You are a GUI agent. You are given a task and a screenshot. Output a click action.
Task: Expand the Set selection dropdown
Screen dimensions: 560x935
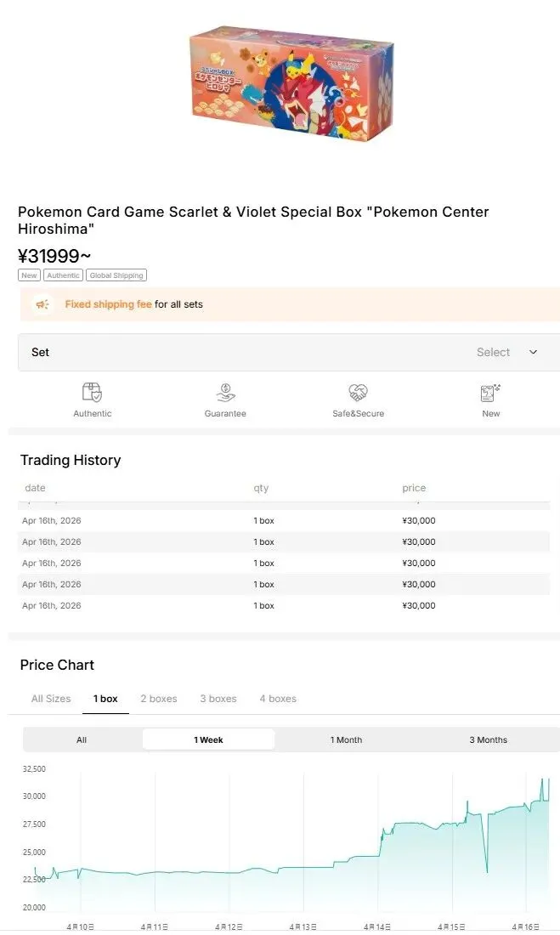tap(289, 352)
